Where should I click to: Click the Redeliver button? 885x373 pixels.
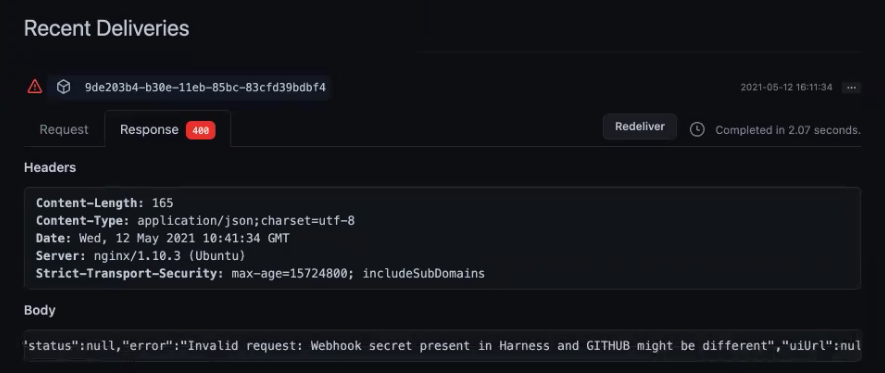pos(639,126)
